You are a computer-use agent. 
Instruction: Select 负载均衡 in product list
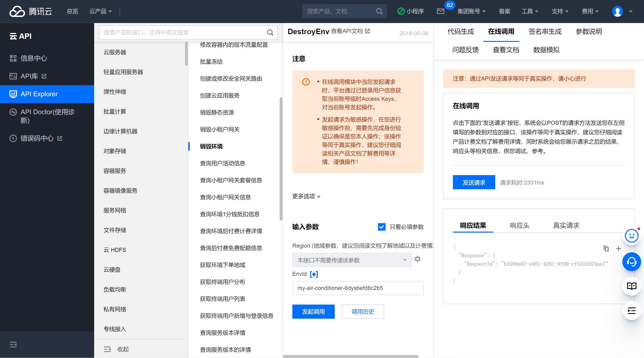tap(115, 290)
